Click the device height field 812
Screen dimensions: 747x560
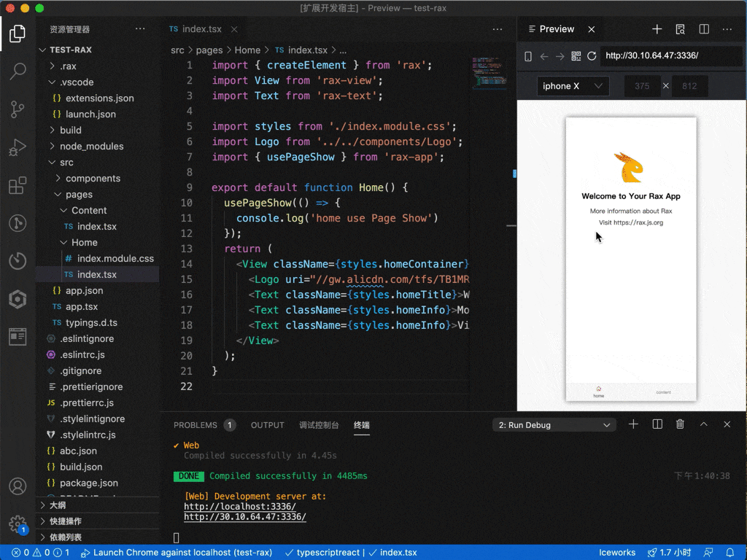point(689,86)
